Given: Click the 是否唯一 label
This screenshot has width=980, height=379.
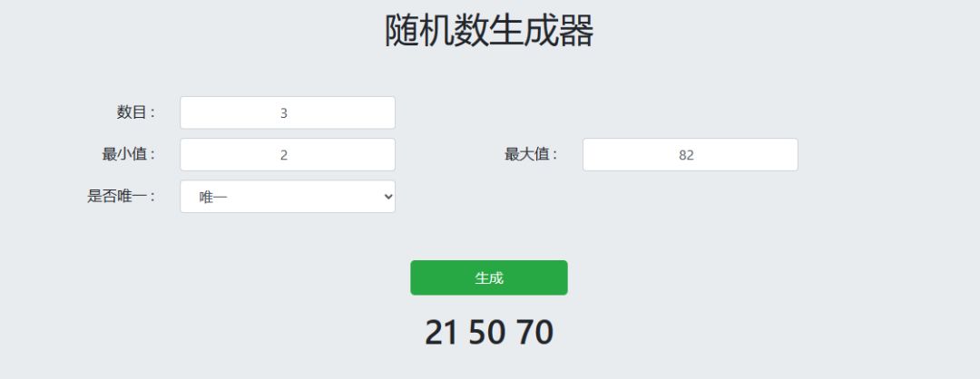Looking at the screenshot, I should coord(122,196).
